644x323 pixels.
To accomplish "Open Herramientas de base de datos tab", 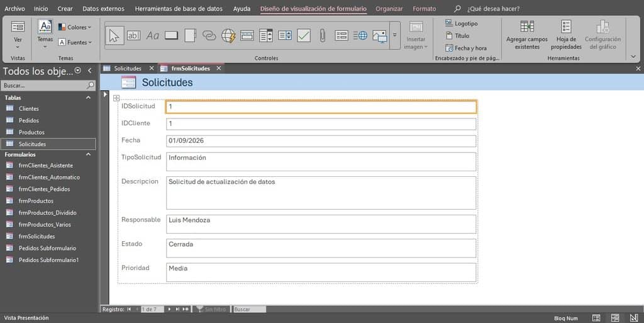I will pyautogui.click(x=179, y=9).
